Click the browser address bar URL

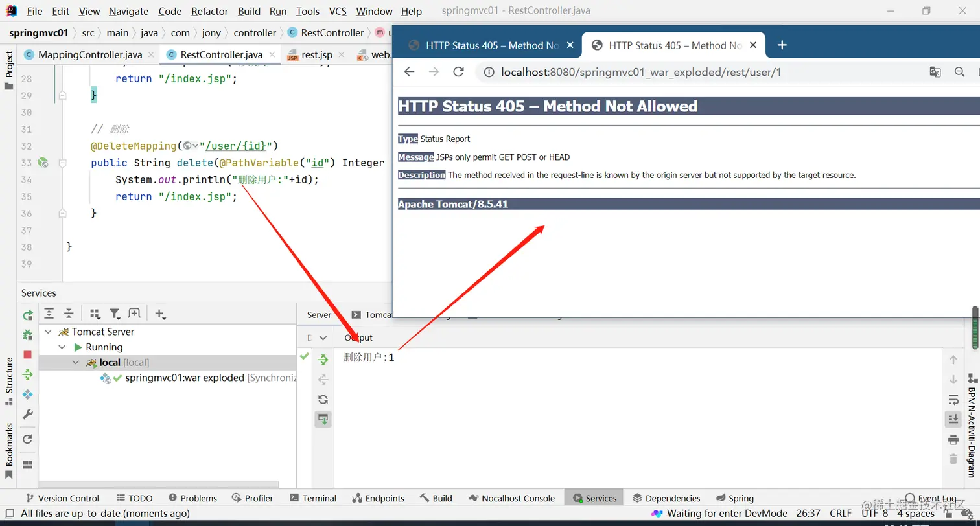[641, 72]
